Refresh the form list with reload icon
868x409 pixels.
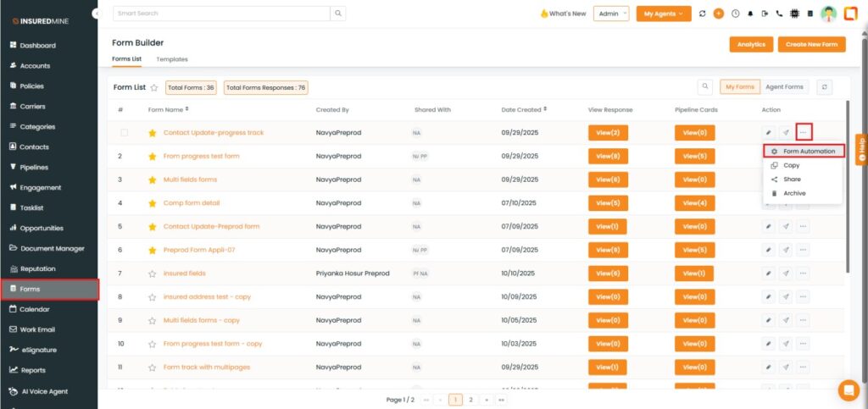tap(823, 86)
